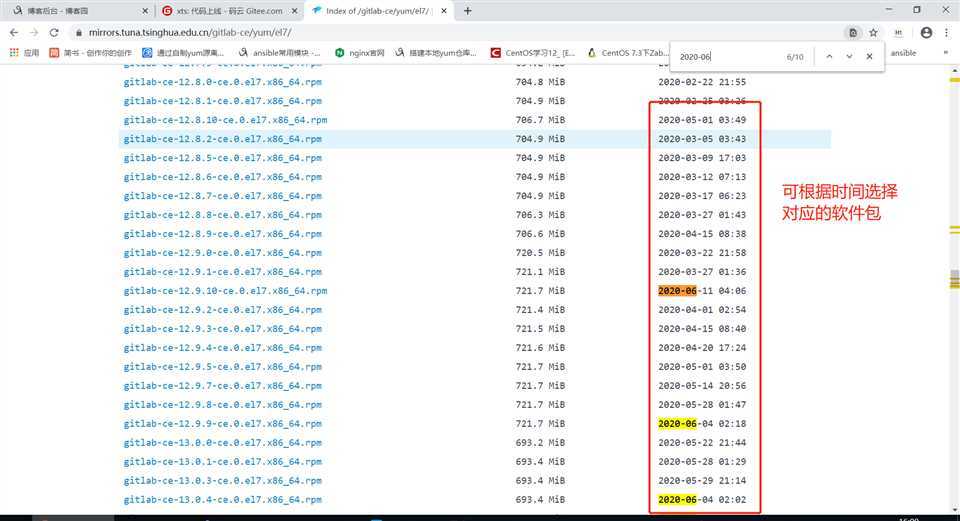Viewport: 960px width, 521px height.
Task: Click the date 2020-05-22 21:44
Action: (x=702, y=443)
